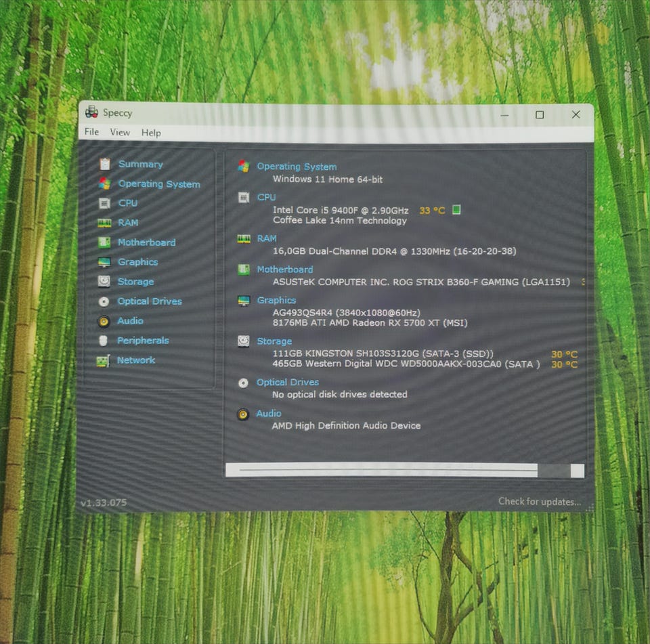The height and width of the screenshot is (644, 650).
Task: Select Peripherals in sidebar
Action: pos(143,341)
